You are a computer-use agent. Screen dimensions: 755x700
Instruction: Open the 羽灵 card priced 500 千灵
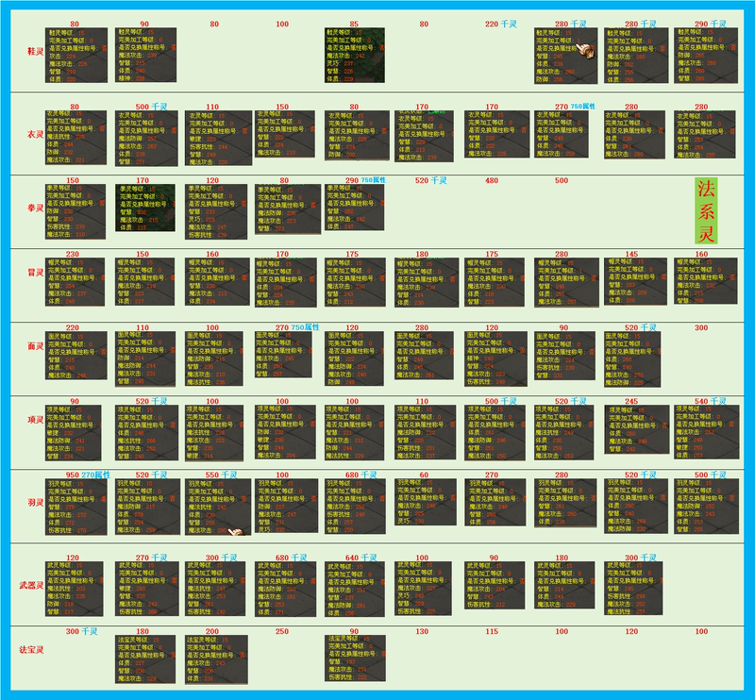(x=706, y=507)
